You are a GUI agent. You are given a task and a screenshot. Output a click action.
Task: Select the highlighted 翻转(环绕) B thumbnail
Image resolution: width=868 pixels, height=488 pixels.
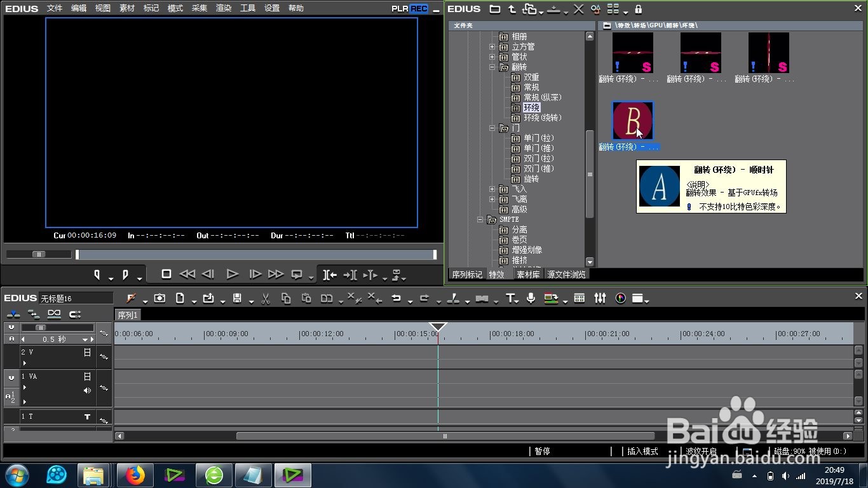pos(633,121)
